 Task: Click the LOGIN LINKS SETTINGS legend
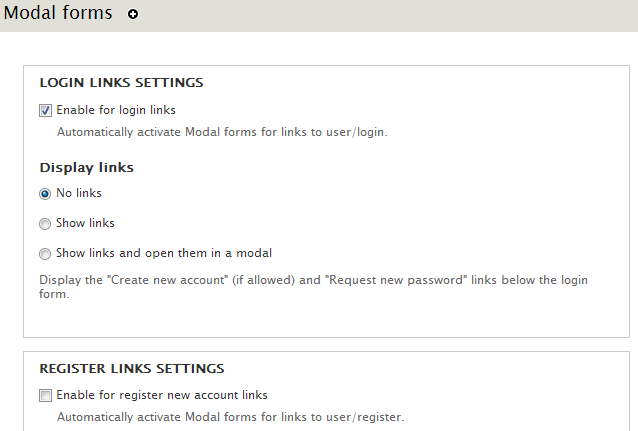click(x=121, y=82)
